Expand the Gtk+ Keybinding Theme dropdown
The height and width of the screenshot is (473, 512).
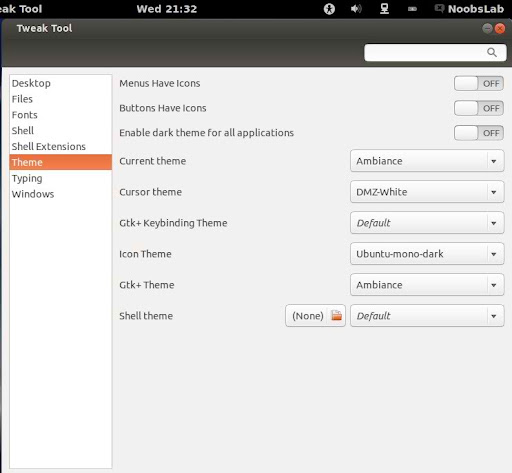click(x=427, y=223)
